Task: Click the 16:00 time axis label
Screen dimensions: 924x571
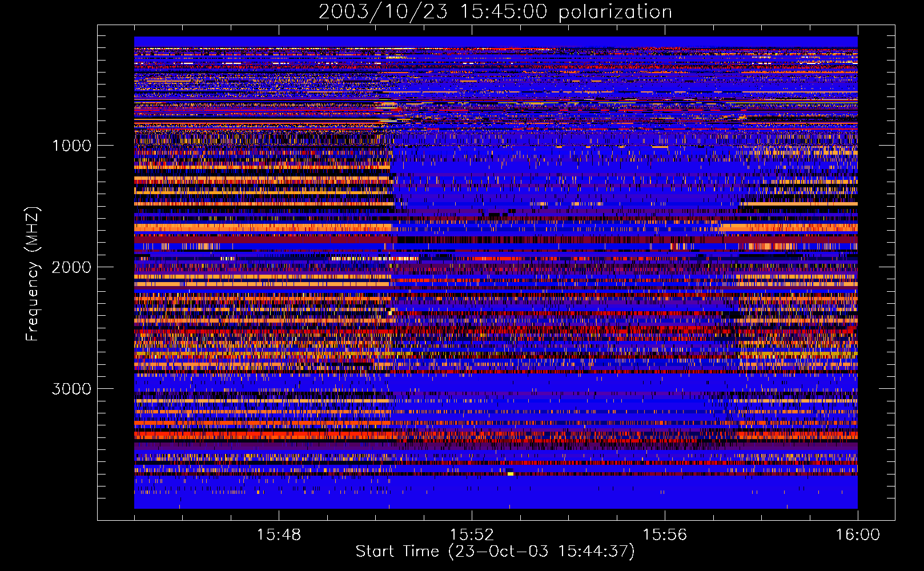Action: coord(858,535)
